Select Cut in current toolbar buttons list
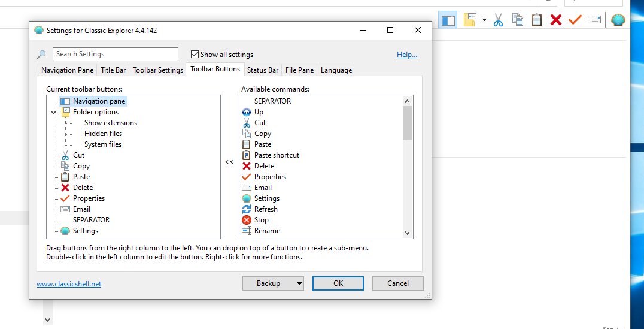The width and height of the screenshot is (644, 329). tap(78, 155)
